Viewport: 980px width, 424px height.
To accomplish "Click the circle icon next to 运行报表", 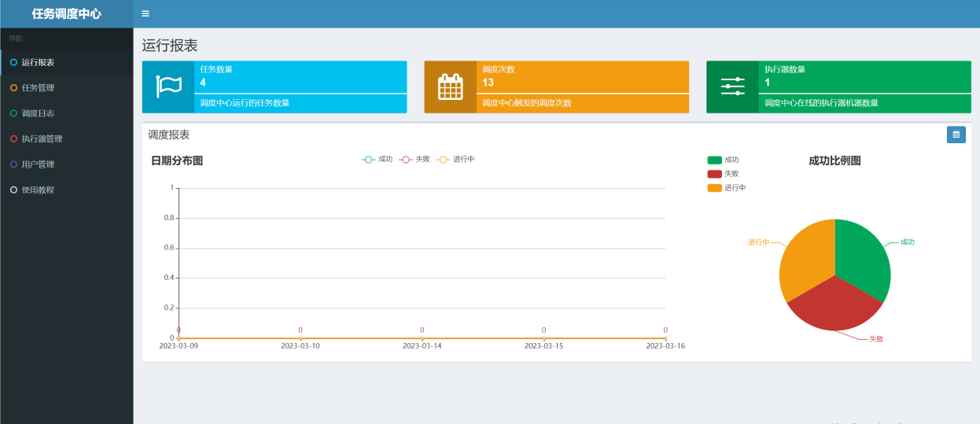I will pyautogui.click(x=13, y=62).
